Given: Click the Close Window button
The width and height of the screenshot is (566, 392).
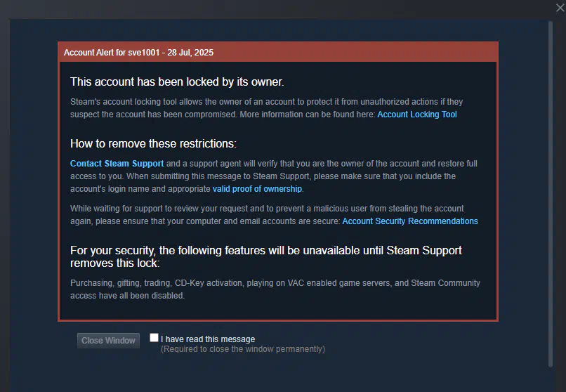Looking at the screenshot, I should coord(108,341).
